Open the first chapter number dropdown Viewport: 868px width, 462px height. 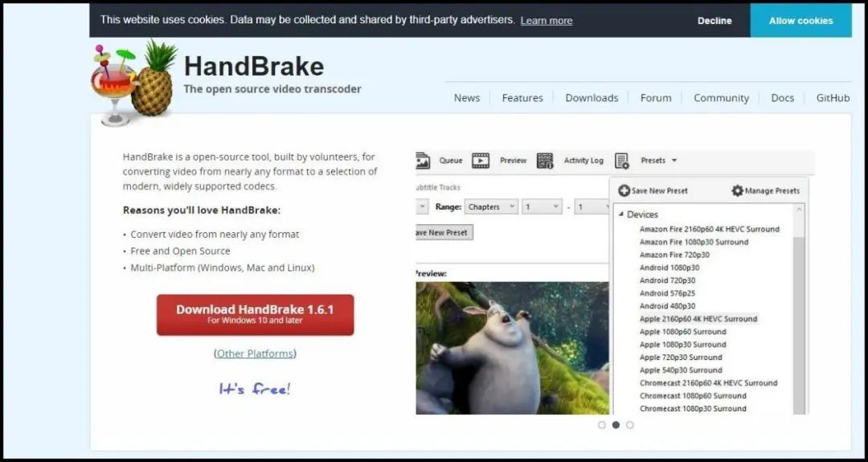coord(542,206)
